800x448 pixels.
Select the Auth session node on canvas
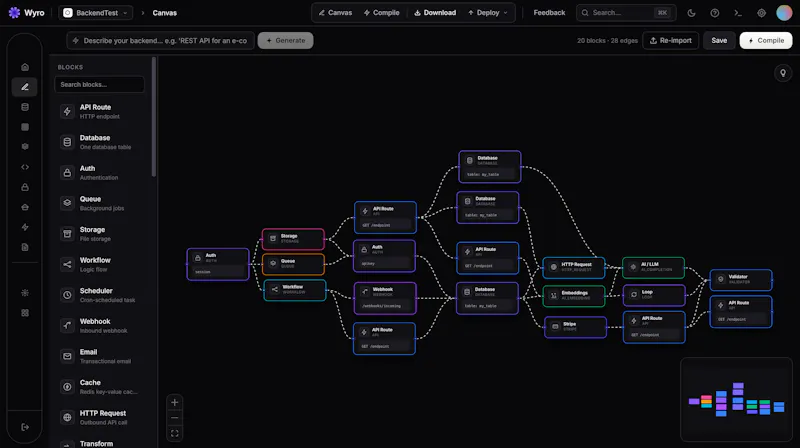point(218,264)
